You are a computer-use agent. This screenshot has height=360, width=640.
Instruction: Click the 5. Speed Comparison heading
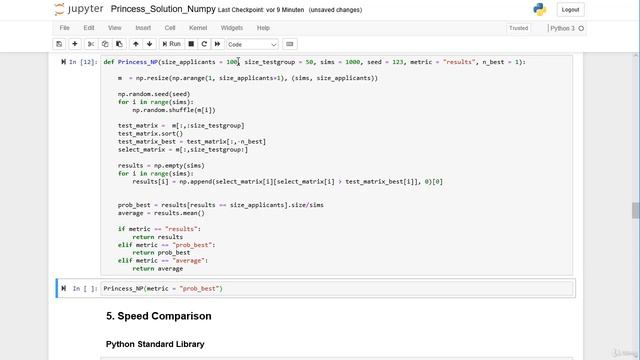click(x=158, y=316)
